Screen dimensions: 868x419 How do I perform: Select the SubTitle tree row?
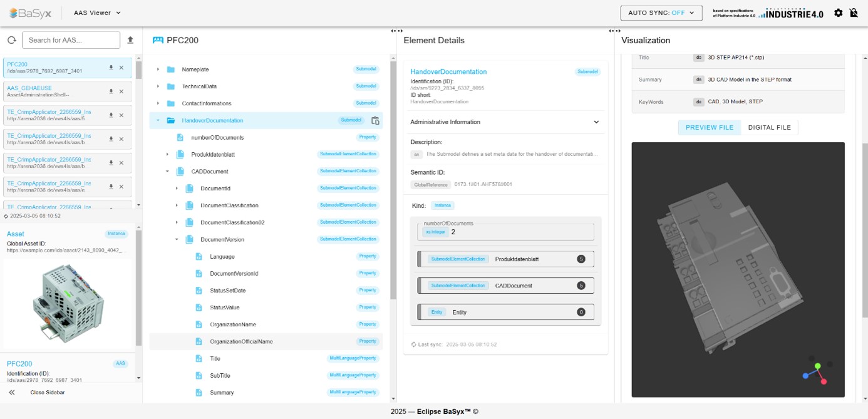266,375
